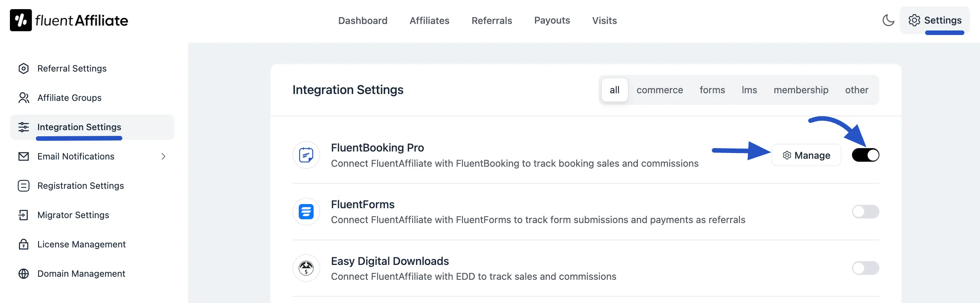The height and width of the screenshot is (303, 980).
Task: Open Affiliate Groups in sidebar
Action: [69, 98]
